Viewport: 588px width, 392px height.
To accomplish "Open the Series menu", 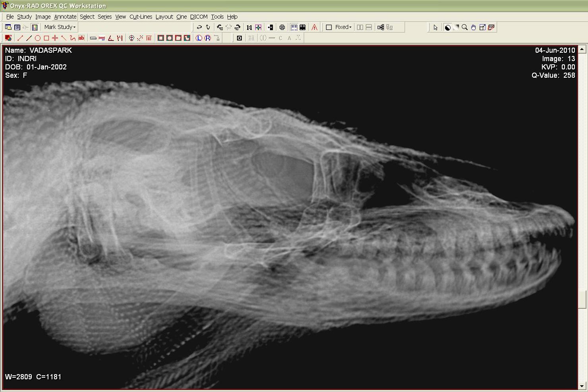I will (x=104, y=17).
